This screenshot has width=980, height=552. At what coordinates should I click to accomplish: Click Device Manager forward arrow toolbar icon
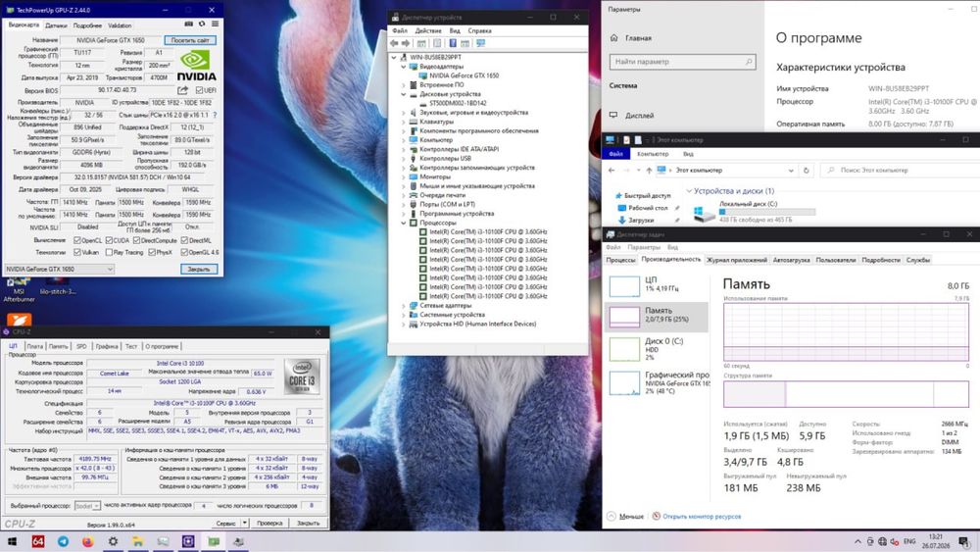(x=406, y=43)
